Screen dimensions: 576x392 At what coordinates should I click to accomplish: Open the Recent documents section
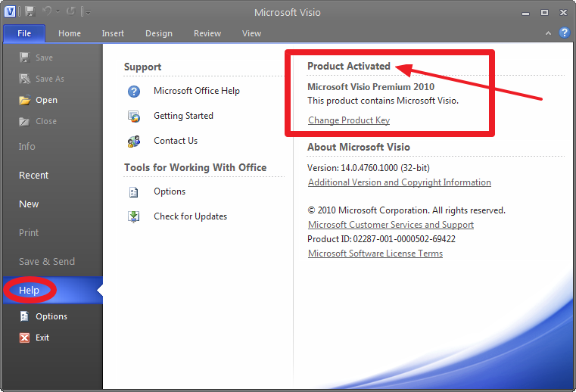click(x=34, y=176)
